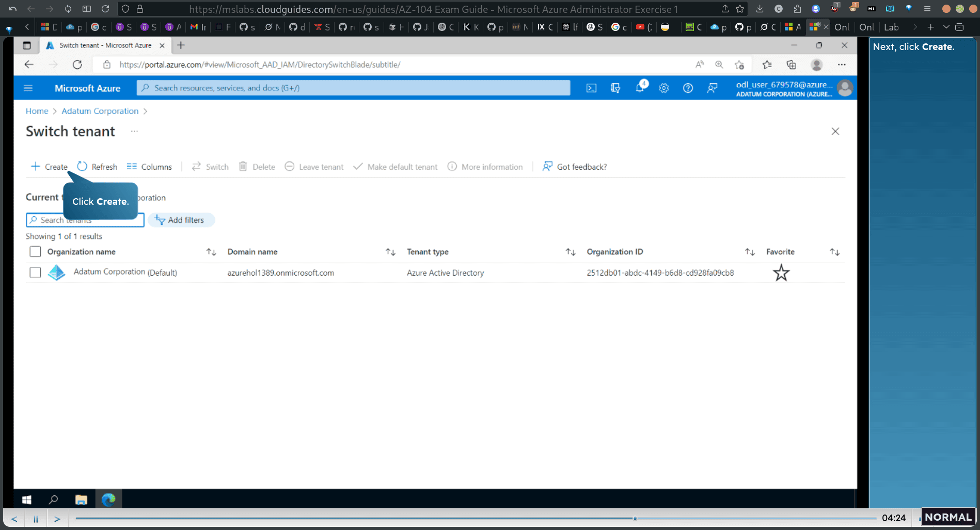The width and height of the screenshot is (980, 530).
Task: Refresh the tenant list
Action: tap(97, 167)
